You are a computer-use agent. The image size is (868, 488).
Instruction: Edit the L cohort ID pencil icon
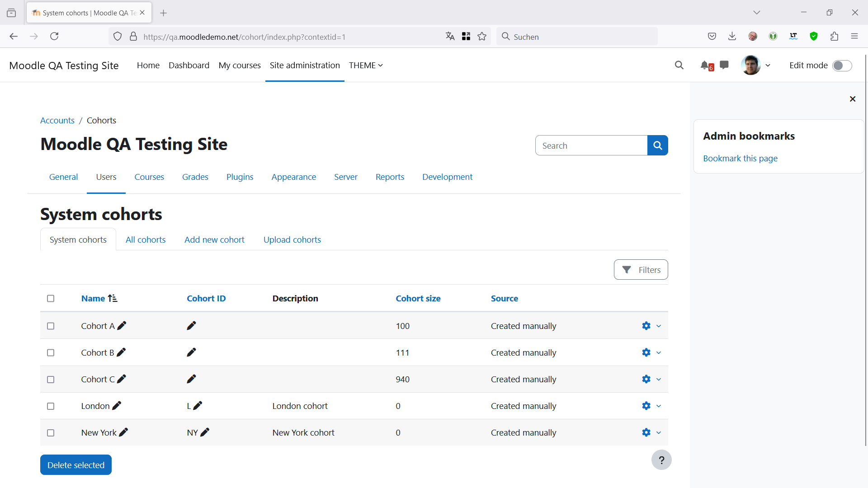point(198,406)
